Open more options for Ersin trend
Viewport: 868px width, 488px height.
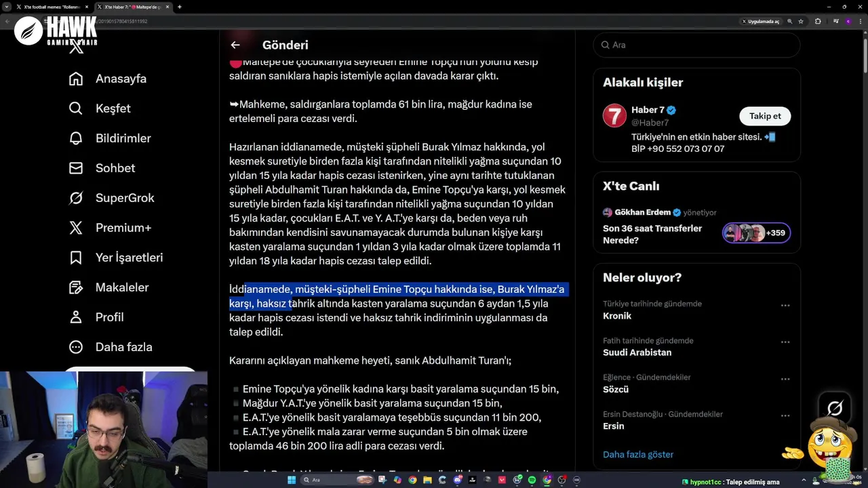click(x=785, y=415)
